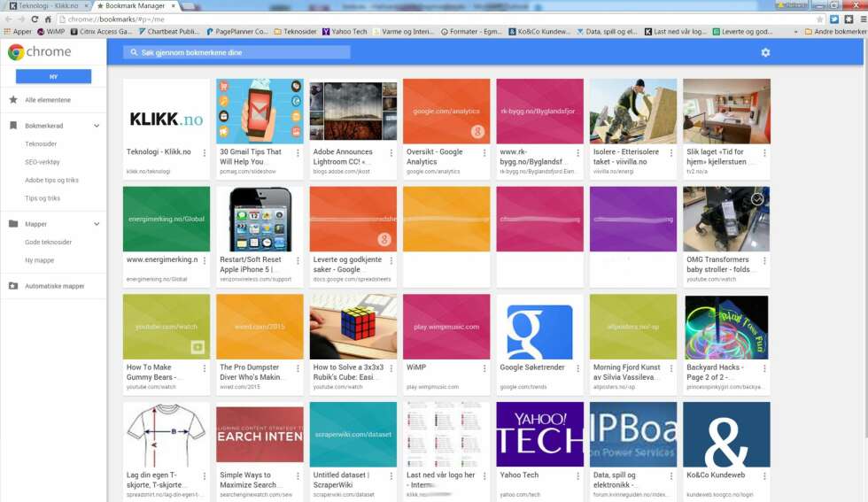Open menu for the Adobe Announces Lightroom bookmark
Screen dimensions: 868x502
click(391, 153)
